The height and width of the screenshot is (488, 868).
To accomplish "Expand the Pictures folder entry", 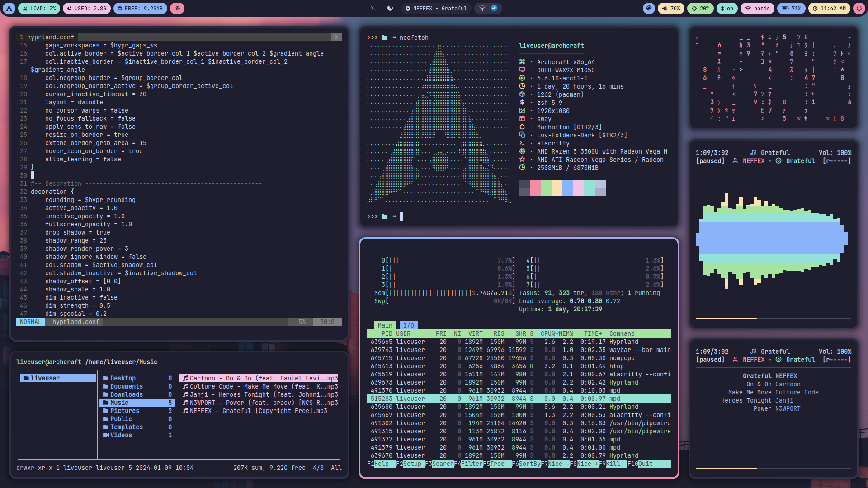I will tap(124, 411).
